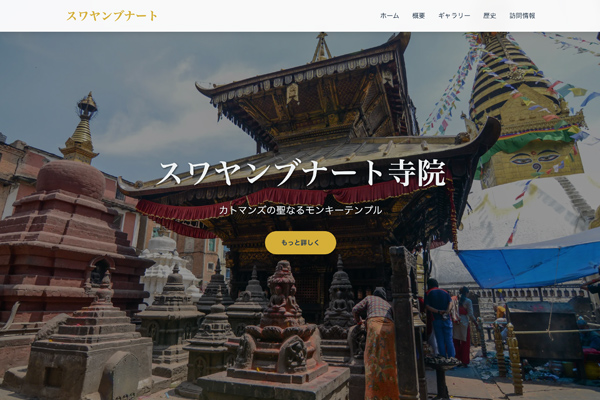Click the スワヤンブナート寺院 hero heading
Image resolution: width=600 pixels, height=400 pixels.
click(300, 173)
